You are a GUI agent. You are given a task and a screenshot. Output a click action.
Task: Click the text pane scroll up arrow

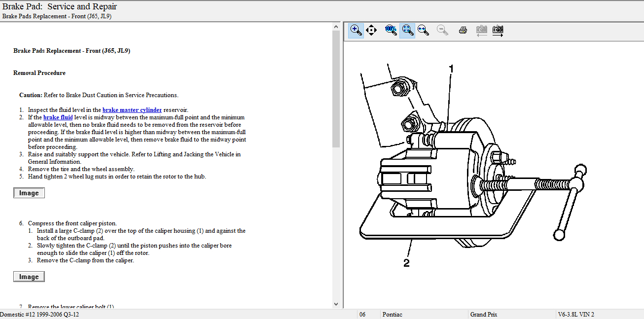coord(336,26)
